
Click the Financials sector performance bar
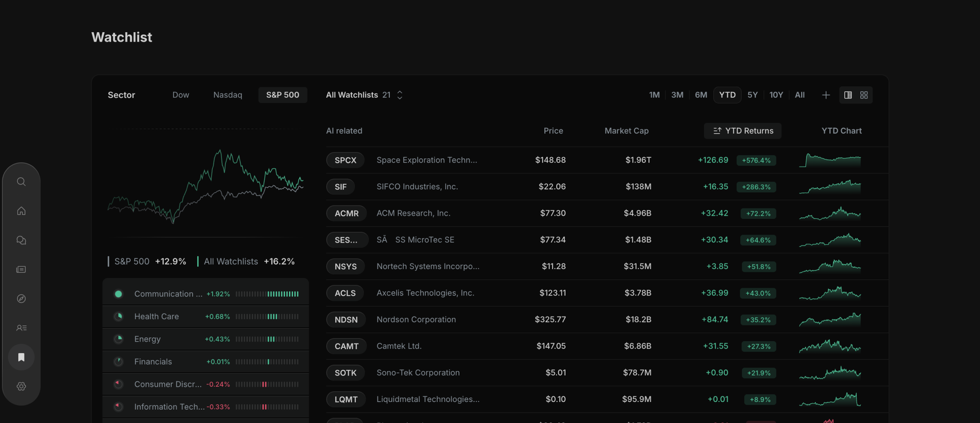point(267,362)
